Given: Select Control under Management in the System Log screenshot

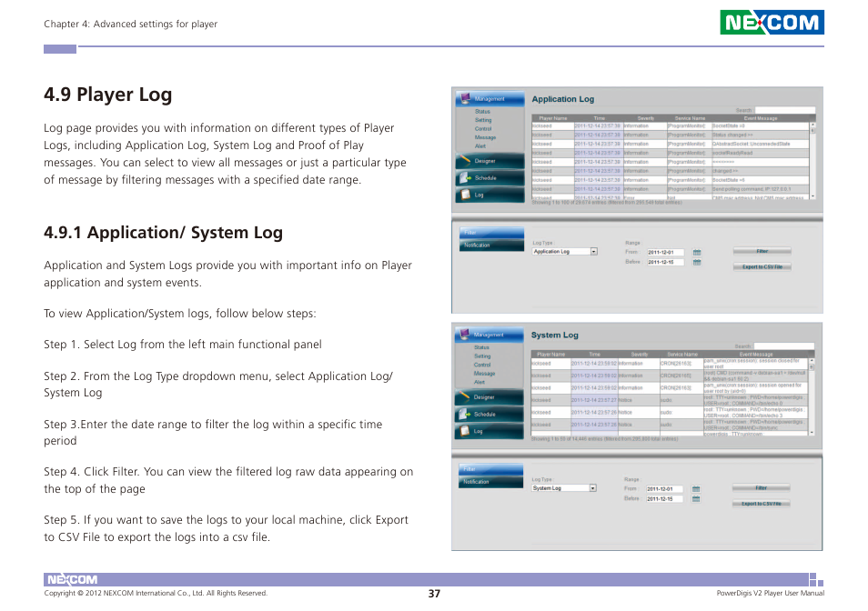Looking at the screenshot, I should 482,365.
